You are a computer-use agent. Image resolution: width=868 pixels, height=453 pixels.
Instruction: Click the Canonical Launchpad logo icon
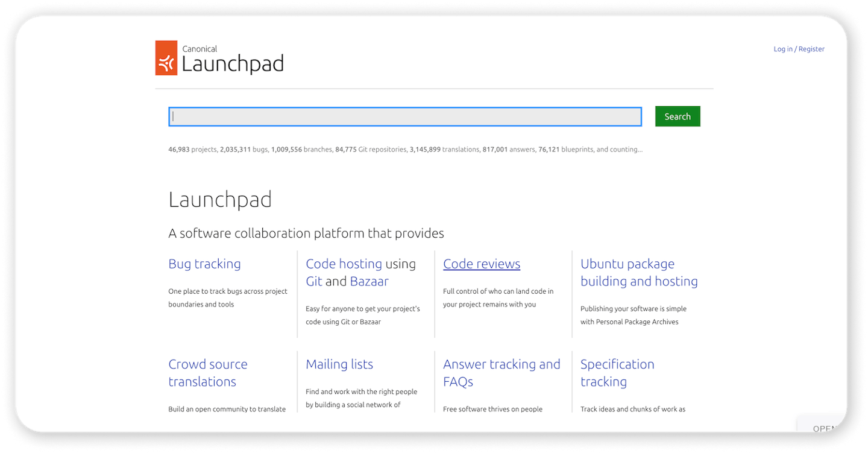[166, 58]
